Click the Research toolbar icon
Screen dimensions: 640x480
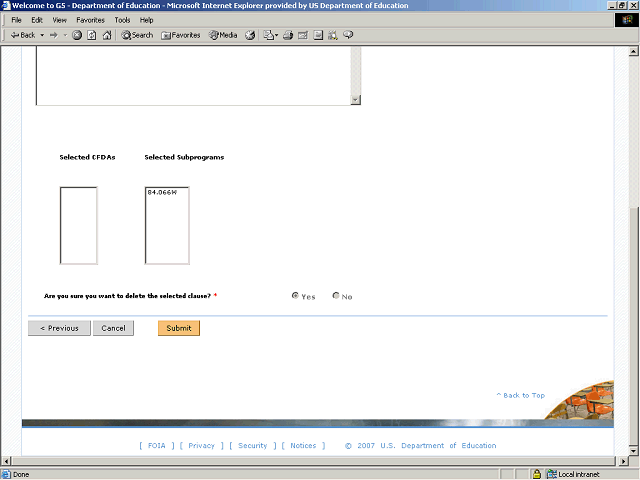(x=333, y=36)
